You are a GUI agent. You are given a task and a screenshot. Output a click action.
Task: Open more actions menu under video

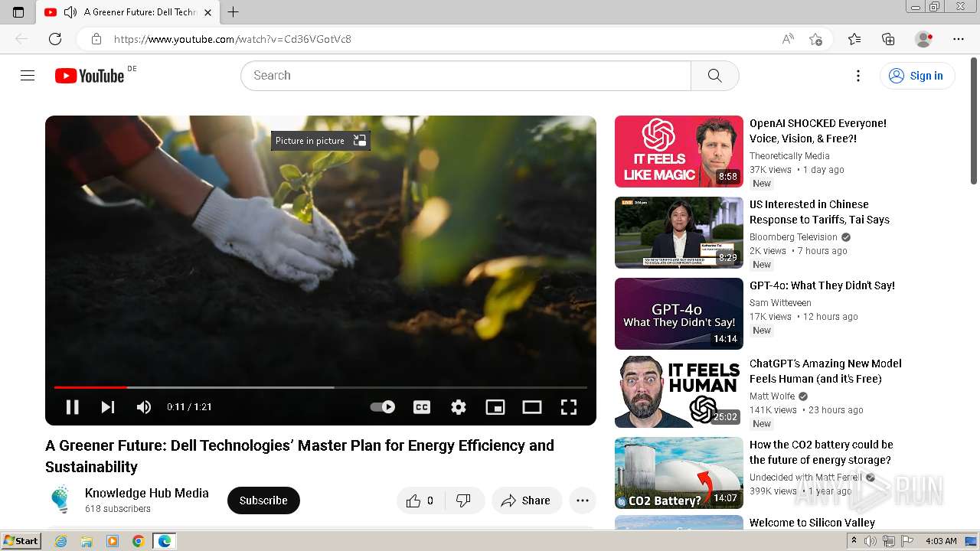[x=583, y=500]
